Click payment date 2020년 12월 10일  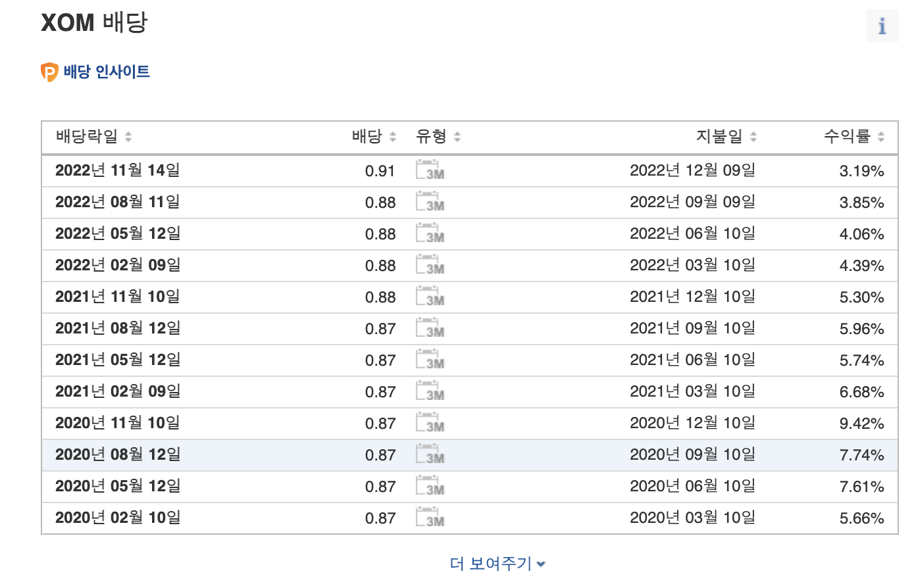point(693,423)
